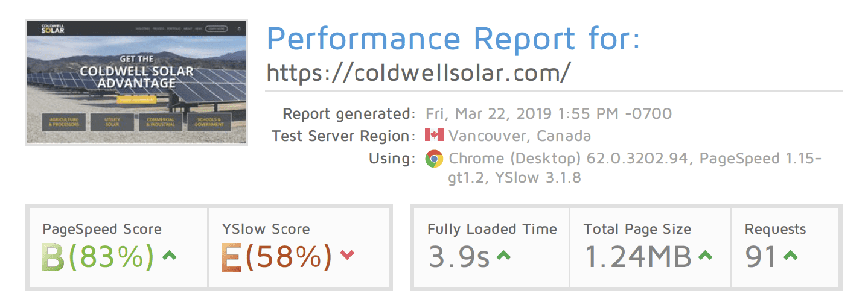Click the Canada flag icon
The width and height of the screenshot is (868, 305).
click(x=434, y=136)
